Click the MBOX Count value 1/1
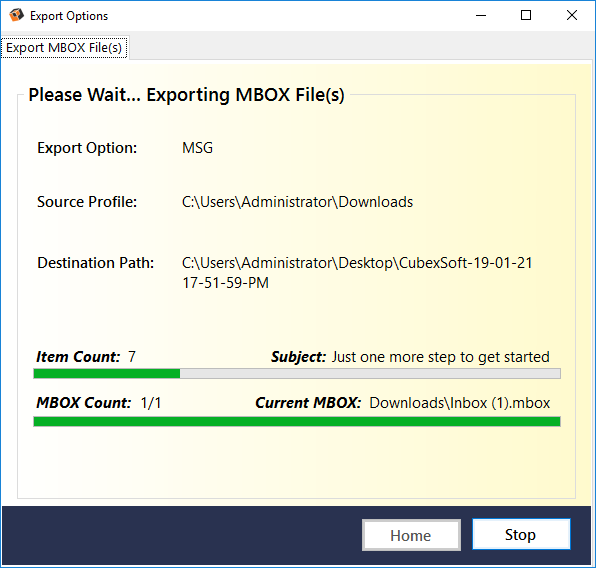This screenshot has width=596, height=568. 151,403
